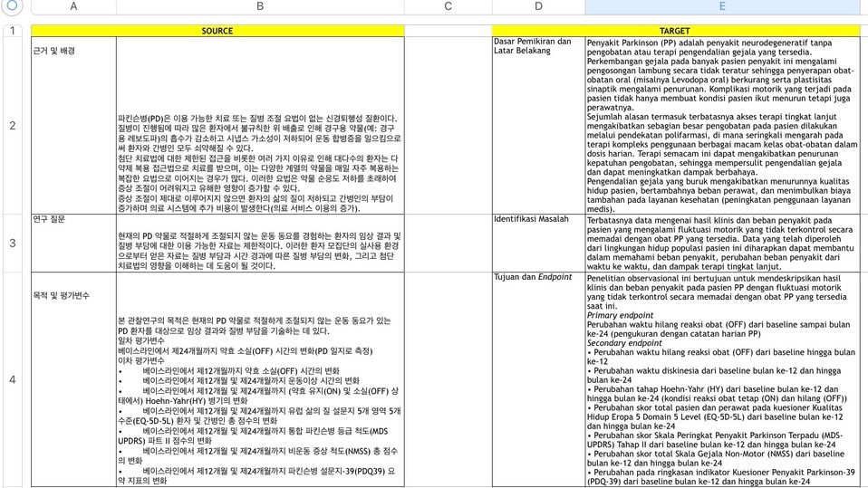Select the cell '근거 및 배경'
Viewport: 868px width, 488px height.
[73, 126]
